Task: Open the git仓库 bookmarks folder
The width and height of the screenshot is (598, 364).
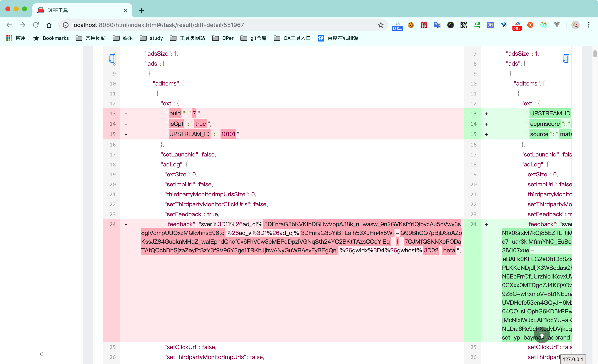Action: (253, 38)
